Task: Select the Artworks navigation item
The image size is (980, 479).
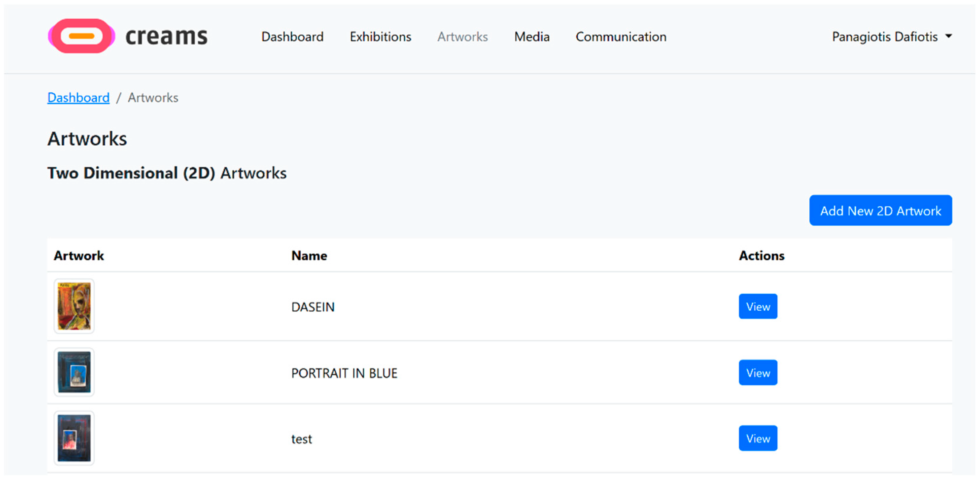Action: pos(462,37)
